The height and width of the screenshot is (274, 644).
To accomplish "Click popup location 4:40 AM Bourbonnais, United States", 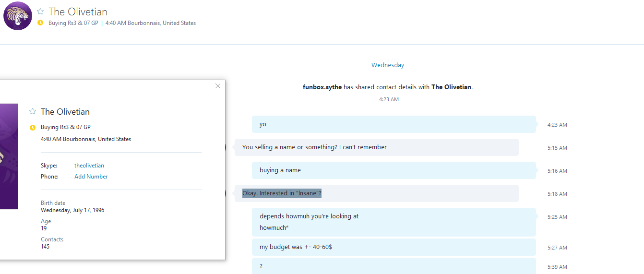I will [86, 139].
